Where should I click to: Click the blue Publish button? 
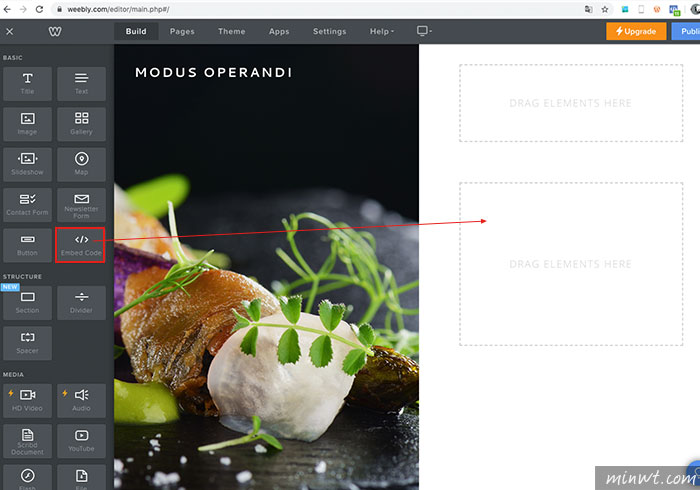(x=686, y=31)
